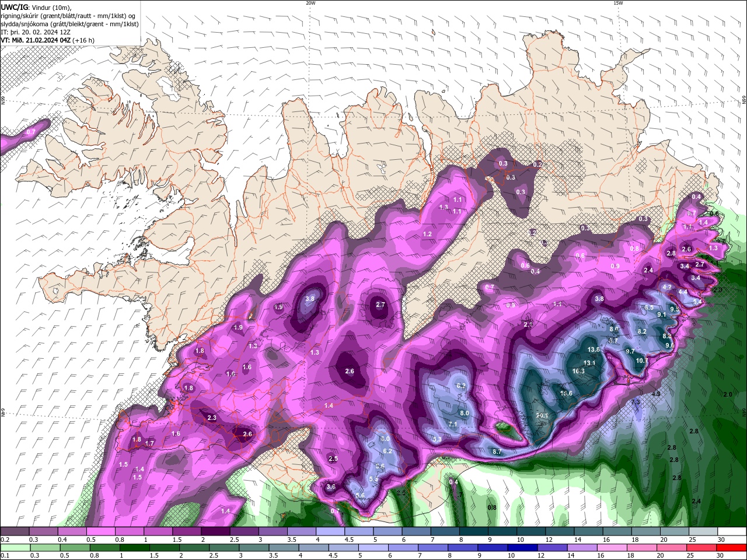Click the 18.6 precipitation value on the map
Screen dimensions: 747x560
(566, 394)
